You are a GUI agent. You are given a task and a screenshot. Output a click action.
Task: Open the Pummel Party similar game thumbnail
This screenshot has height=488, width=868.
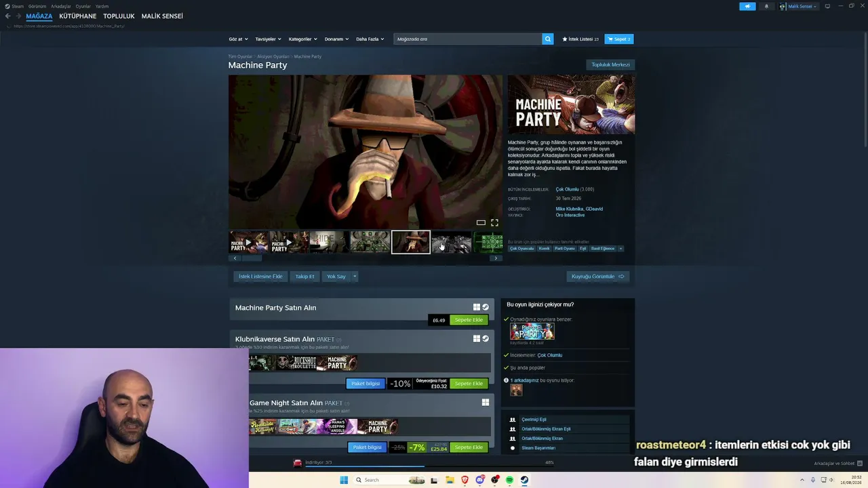tap(532, 331)
